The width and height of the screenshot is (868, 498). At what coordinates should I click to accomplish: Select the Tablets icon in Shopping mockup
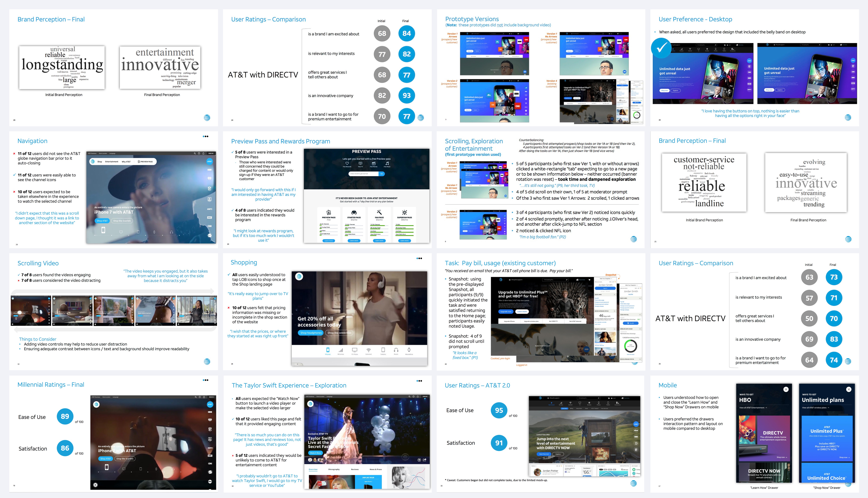(383, 350)
